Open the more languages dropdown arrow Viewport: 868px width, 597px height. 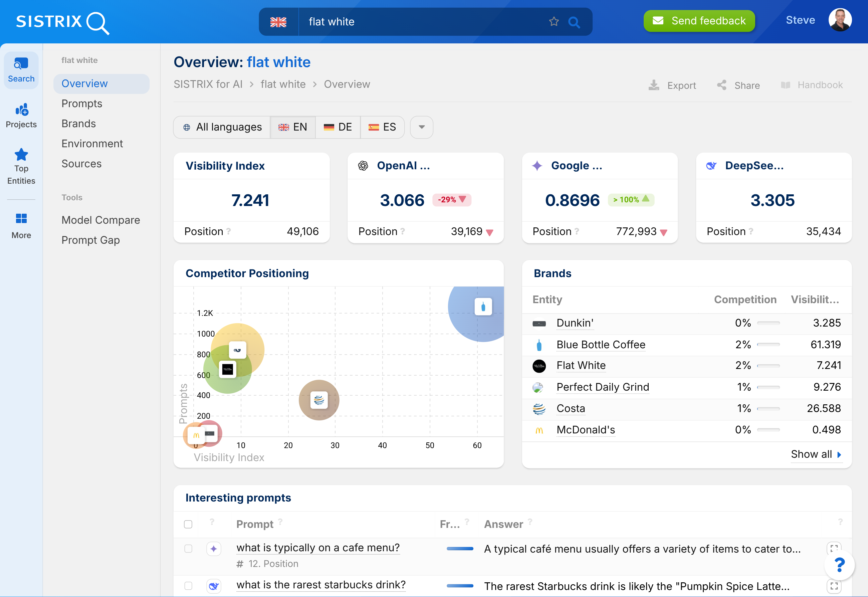click(x=421, y=127)
